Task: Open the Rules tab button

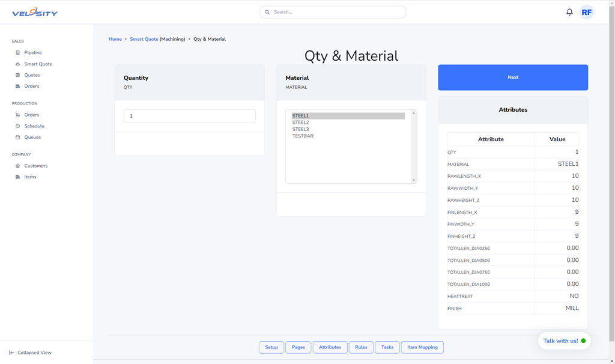Action: click(x=361, y=347)
